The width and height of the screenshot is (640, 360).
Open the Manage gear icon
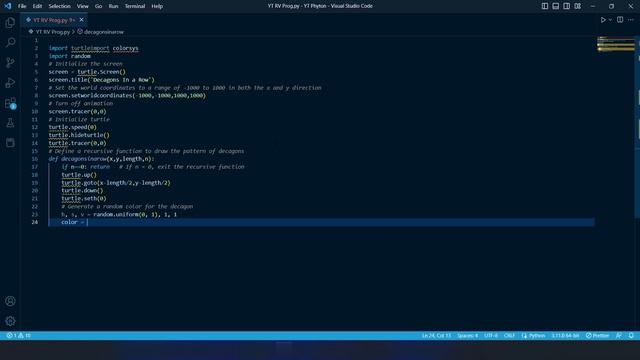point(10,321)
